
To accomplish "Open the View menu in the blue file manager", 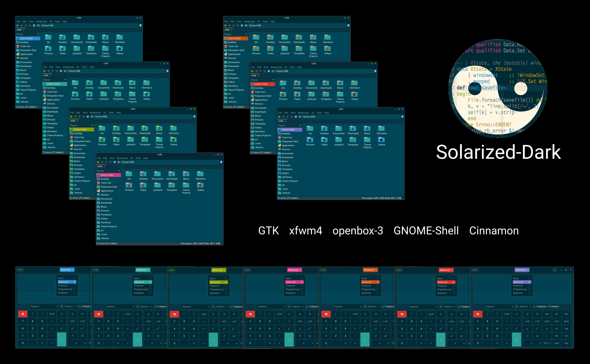I will pos(31,22).
